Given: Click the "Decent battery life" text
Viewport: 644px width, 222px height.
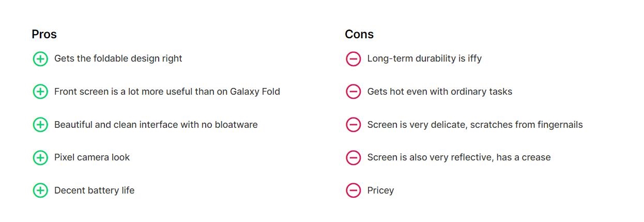Looking at the screenshot, I should point(94,190).
